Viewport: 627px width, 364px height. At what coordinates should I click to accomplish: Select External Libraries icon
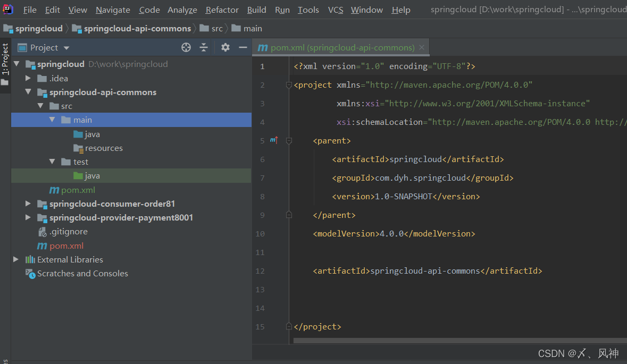click(30, 260)
